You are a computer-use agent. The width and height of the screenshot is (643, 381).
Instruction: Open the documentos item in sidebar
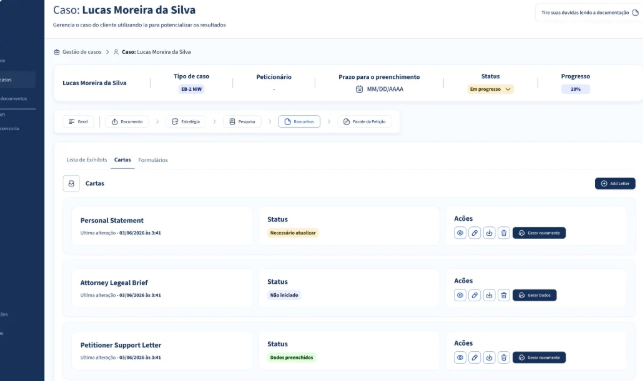[14, 98]
